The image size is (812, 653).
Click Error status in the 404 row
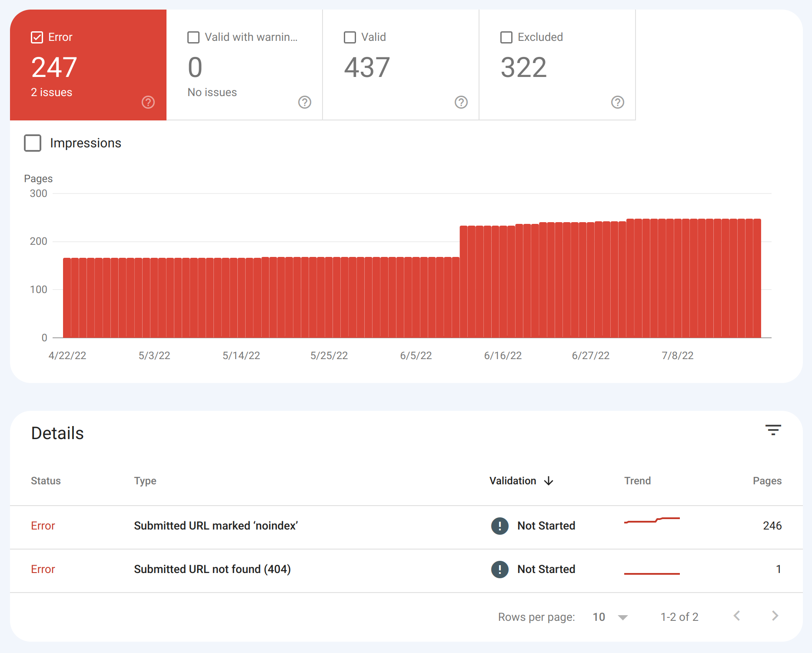[x=43, y=569]
